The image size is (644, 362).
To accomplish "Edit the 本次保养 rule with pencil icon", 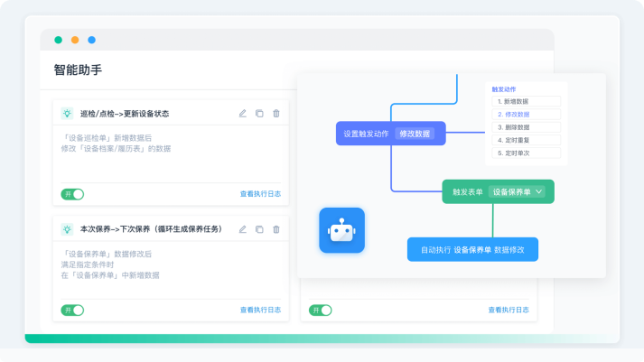I will coord(243,229).
